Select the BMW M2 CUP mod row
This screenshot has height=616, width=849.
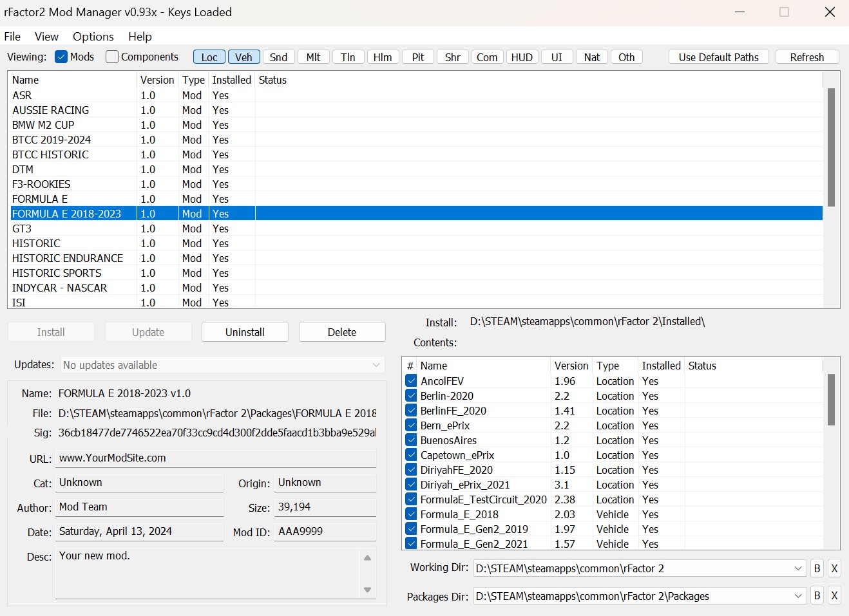[x=416, y=125]
